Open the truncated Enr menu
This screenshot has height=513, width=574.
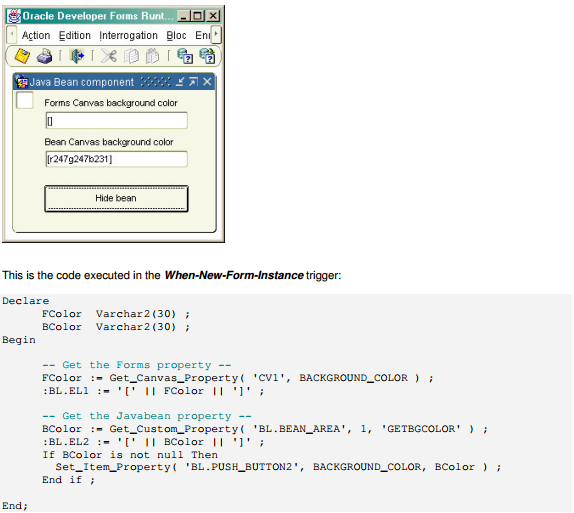click(x=203, y=36)
